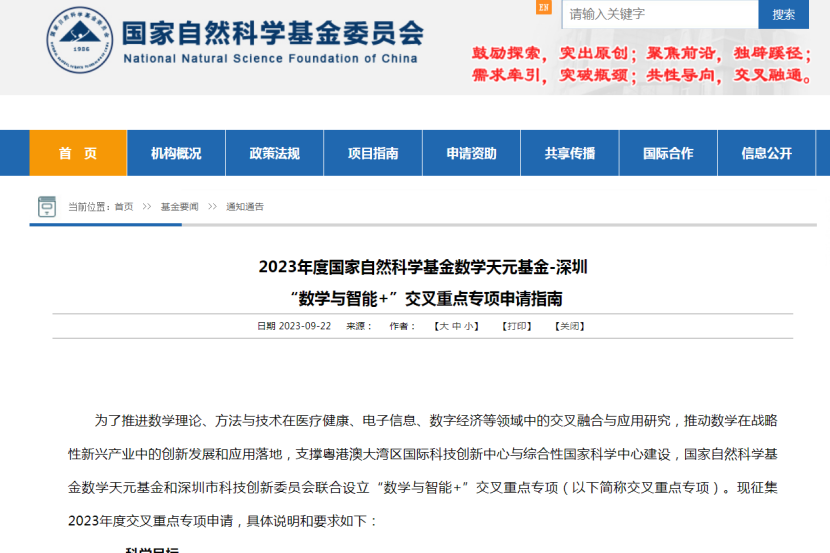The height and width of the screenshot is (553, 830).
Task: Select the 申请资助 navigation item
Action: point(471,153)
